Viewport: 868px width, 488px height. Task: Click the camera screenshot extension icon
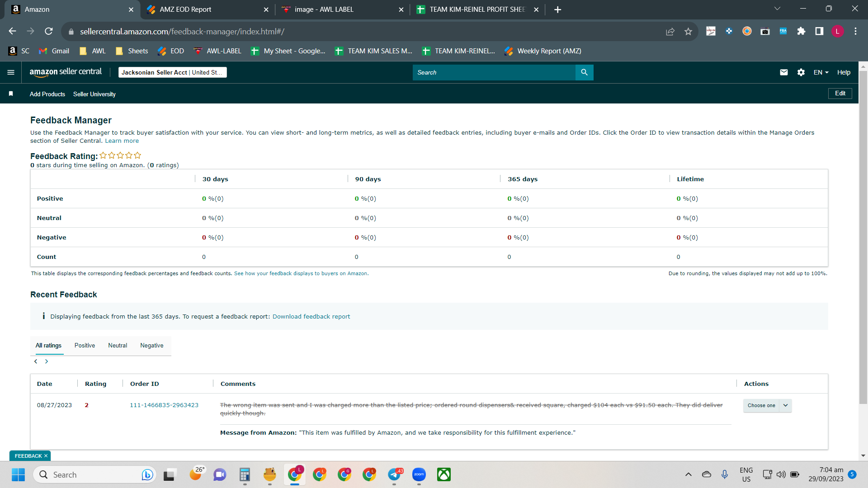765,31
